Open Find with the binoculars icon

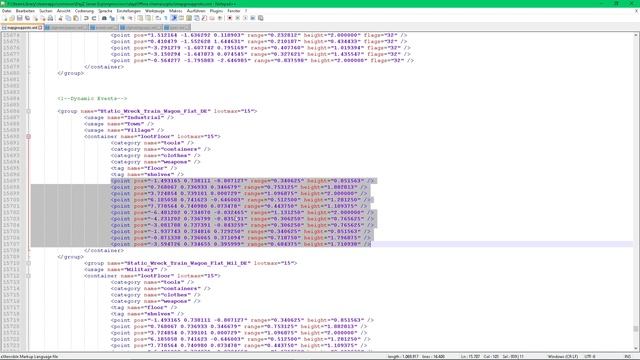coord(104,18)
